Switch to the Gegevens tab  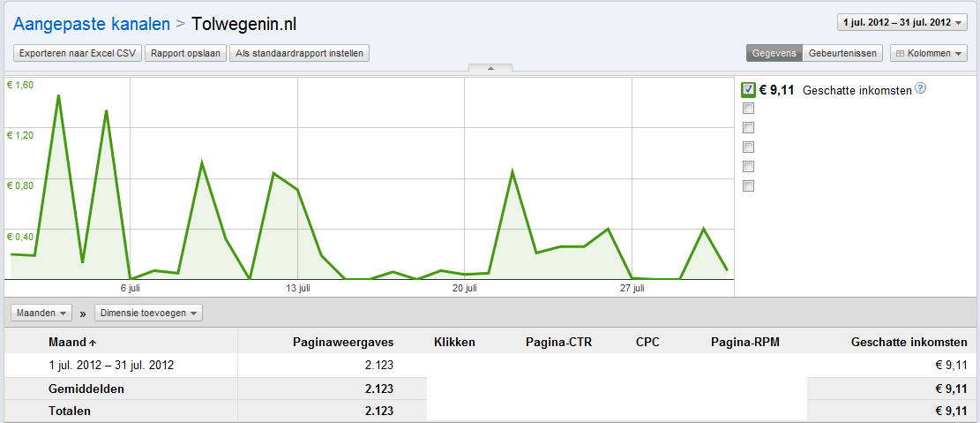(x=774, y=53)
